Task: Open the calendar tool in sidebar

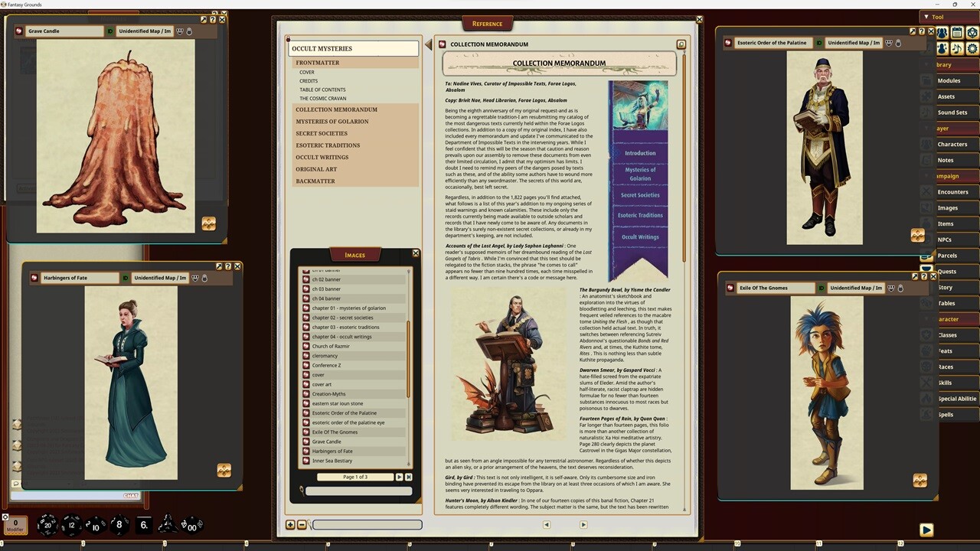Action: pyautogui.click(x=957, y=33)
